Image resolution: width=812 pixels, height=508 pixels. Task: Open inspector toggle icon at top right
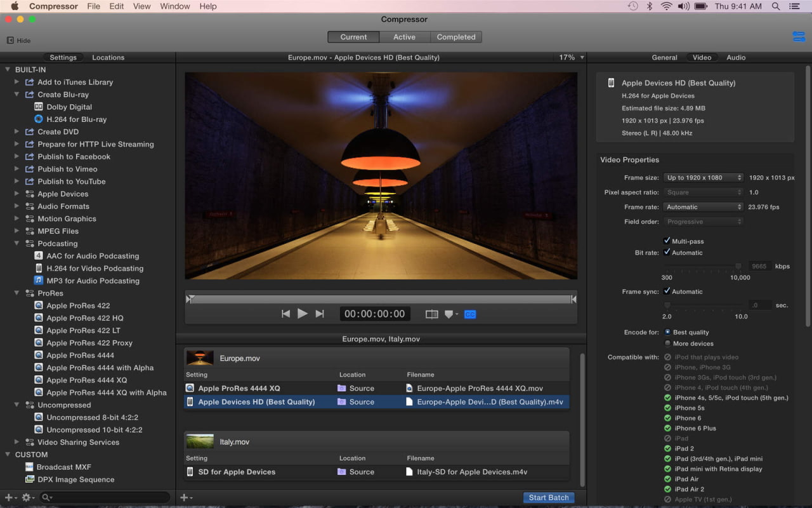pyautogui.click(x=799, y=37)
